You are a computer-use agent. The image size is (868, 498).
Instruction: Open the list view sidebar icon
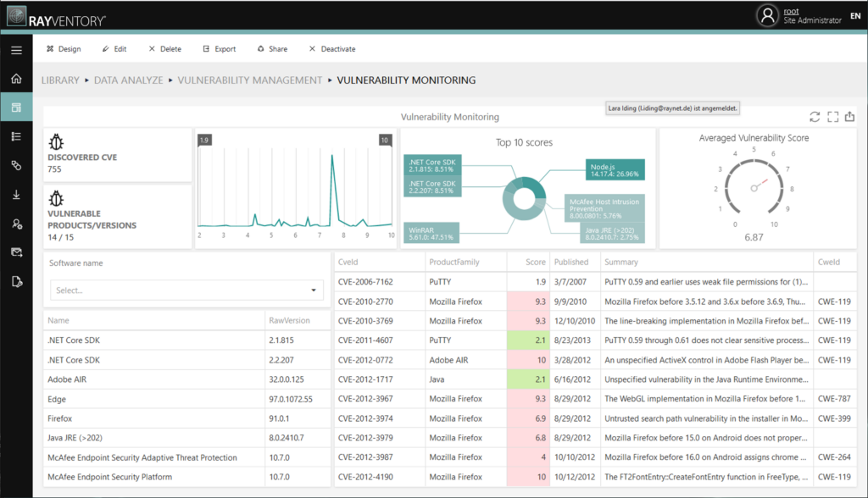(17, 136)
